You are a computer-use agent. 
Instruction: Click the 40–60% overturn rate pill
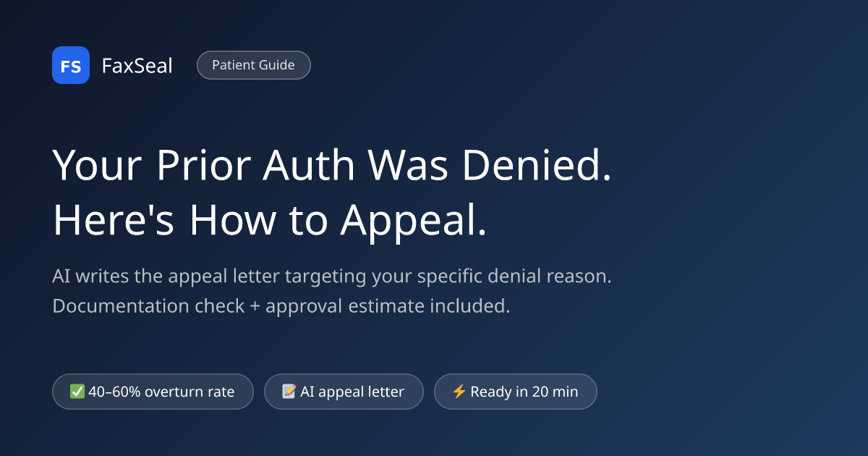point(153,392)
